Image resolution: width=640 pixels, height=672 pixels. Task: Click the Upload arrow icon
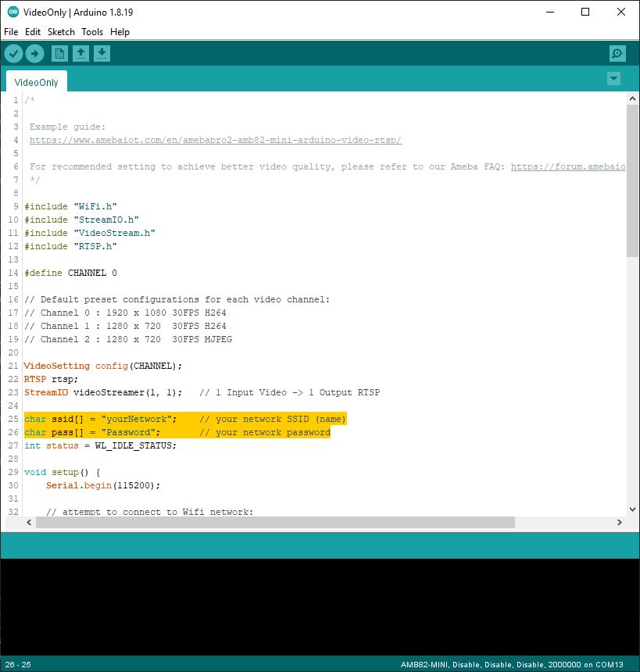pos(35,53)
